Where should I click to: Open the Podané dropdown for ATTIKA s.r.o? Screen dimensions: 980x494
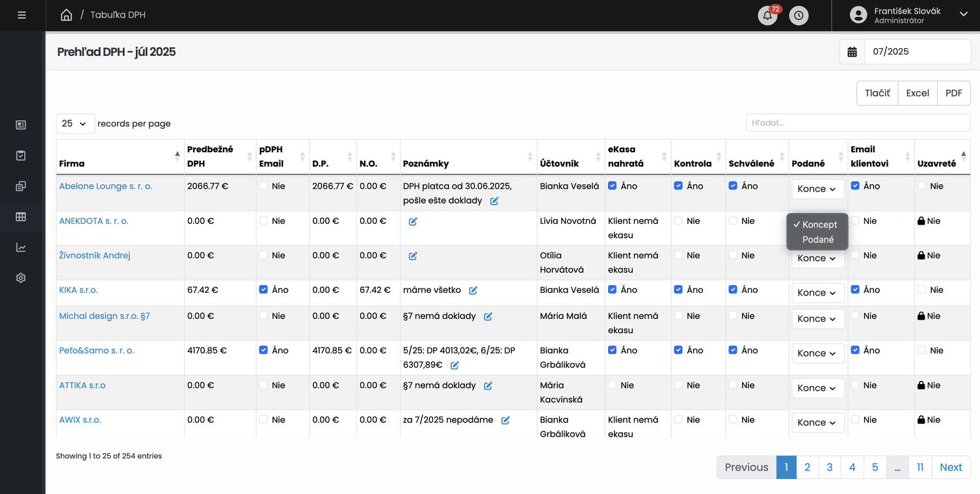(x=817, y=388)
